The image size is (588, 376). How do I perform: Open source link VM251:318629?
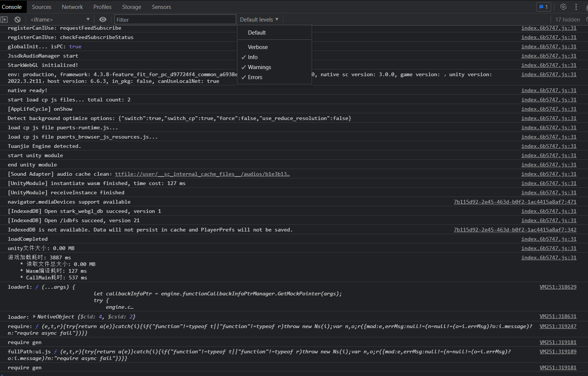pos(558,287)
